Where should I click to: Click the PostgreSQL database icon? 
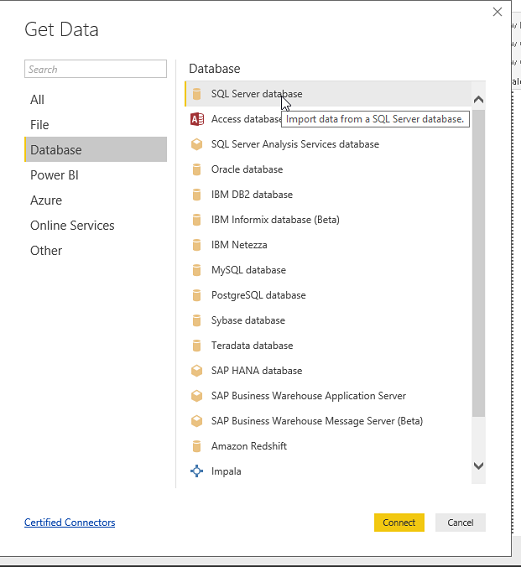click(x=197, y=295)
